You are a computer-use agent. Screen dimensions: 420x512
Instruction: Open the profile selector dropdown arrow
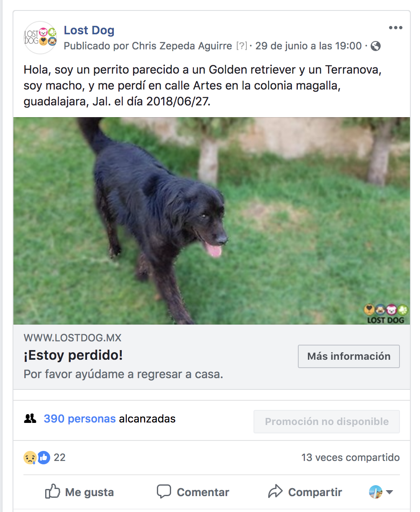click(389, 492)
